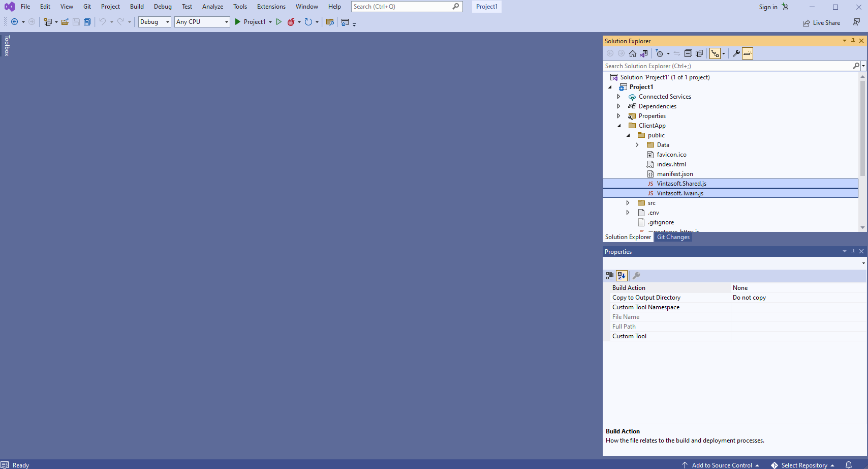The image size is (868, 469).
Task: Click the Hot Reload flame icon
Action: coord(291,22)
